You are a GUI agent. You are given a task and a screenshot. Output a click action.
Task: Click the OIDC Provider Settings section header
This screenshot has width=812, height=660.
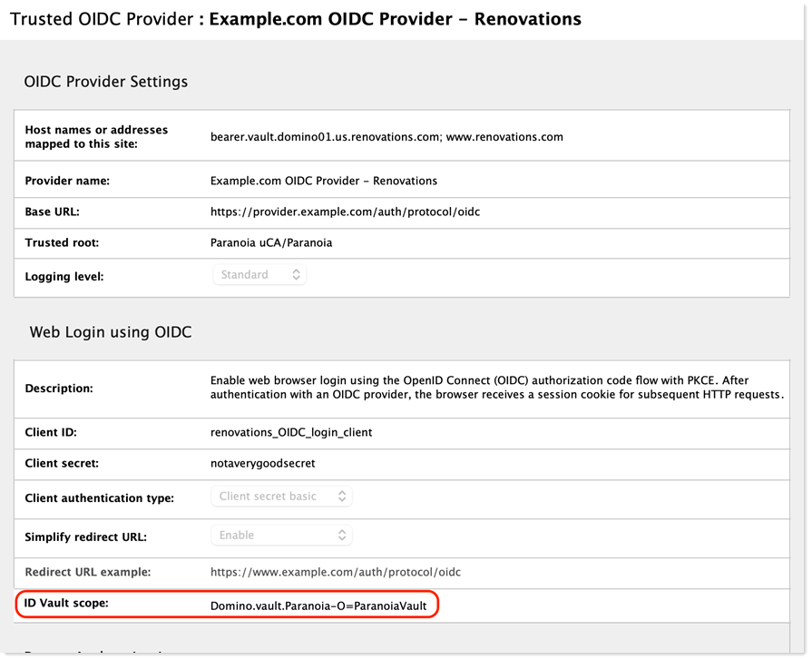(105, 82)
